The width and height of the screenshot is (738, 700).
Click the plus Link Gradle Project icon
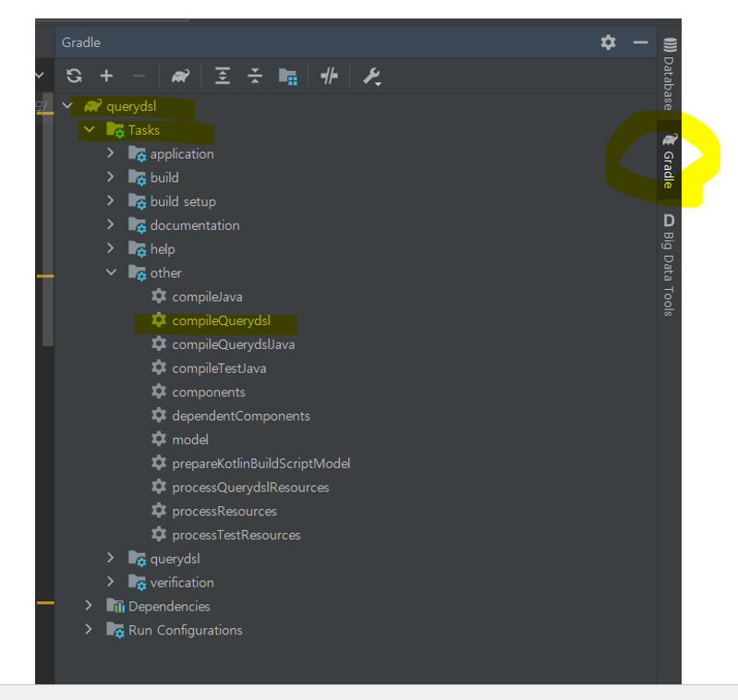pos(106,76)
